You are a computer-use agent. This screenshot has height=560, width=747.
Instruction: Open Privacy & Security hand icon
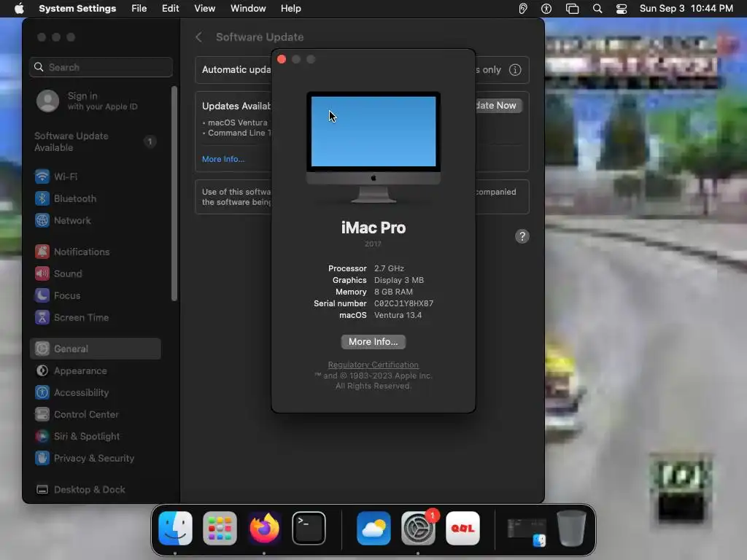tap(42, 459)
